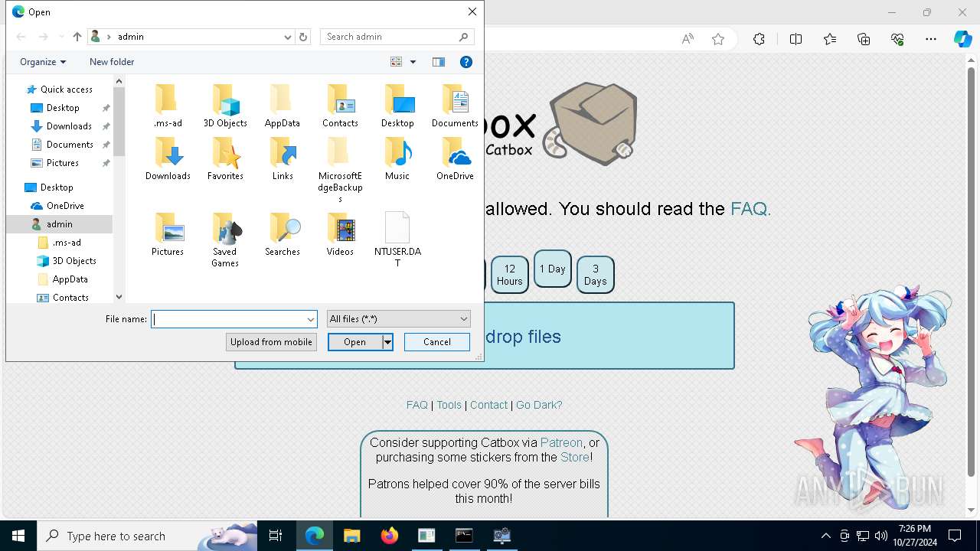The height and width of the screenshot is (551, 980).
Task: Select the 1 Day expiry option
Action: pos(552,269)
